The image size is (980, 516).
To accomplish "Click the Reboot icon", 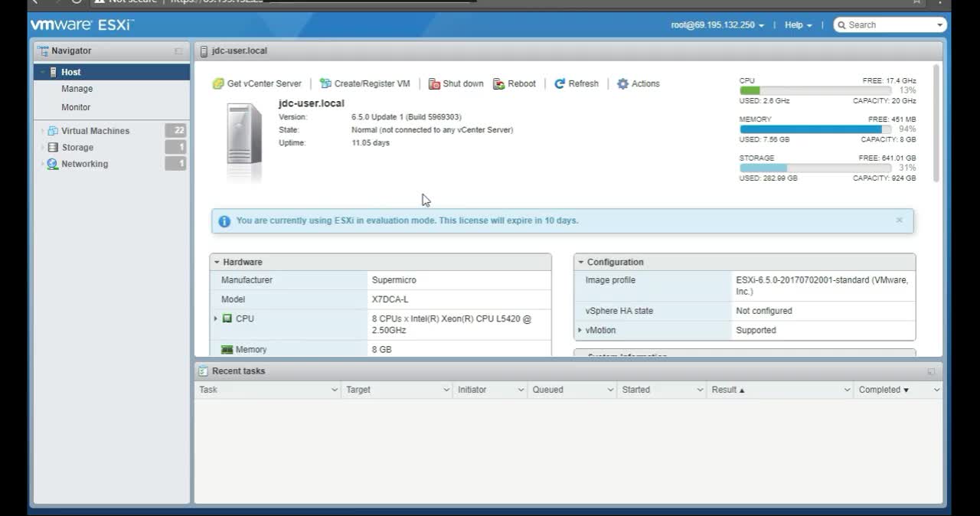I will (499, 83).
